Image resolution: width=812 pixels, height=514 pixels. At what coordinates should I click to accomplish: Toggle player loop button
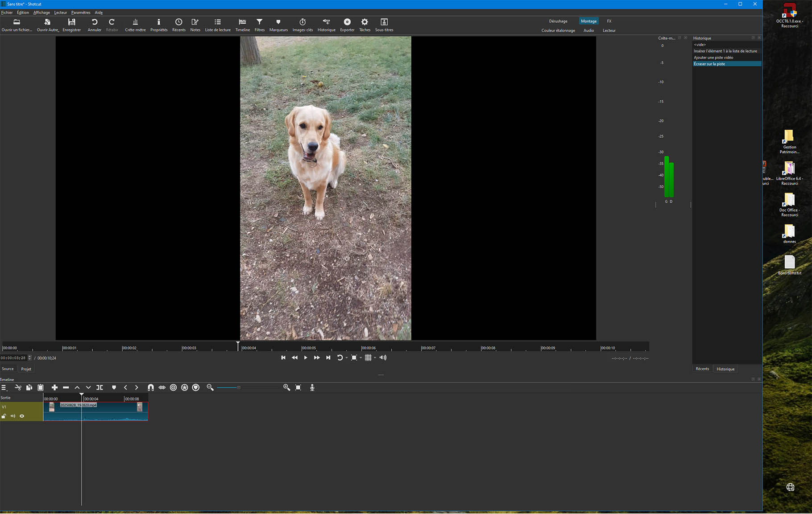point(340,358)
